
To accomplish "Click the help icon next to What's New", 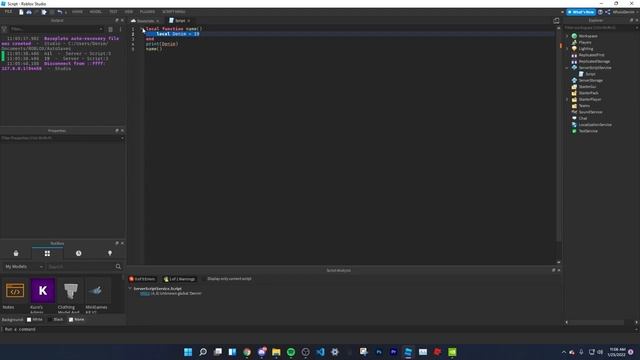I will click(x=600, y=12).
